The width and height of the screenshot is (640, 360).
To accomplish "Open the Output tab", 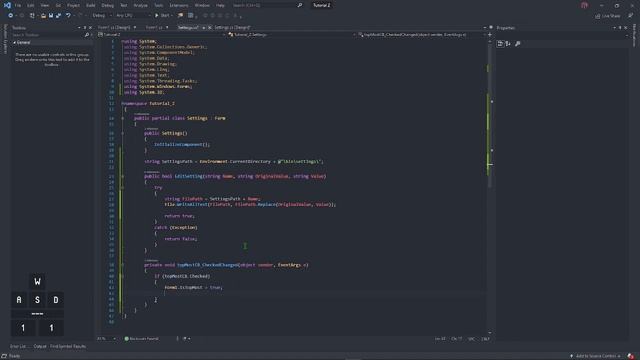I will (40, 347).
